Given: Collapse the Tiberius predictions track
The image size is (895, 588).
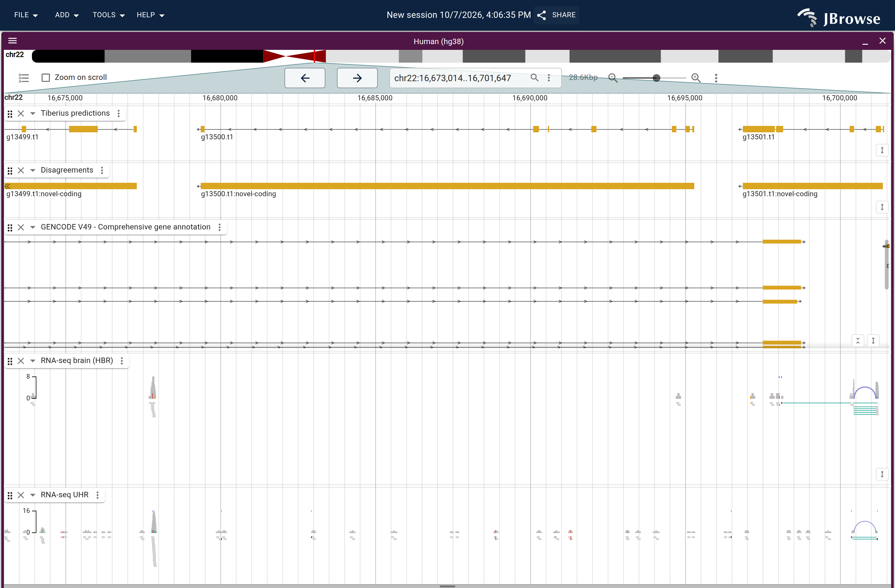Looking at the screenshot, I should pos(33,113).
